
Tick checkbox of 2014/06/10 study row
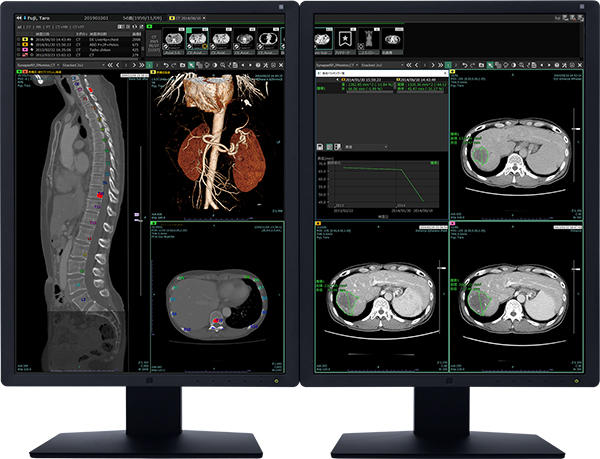18,39
